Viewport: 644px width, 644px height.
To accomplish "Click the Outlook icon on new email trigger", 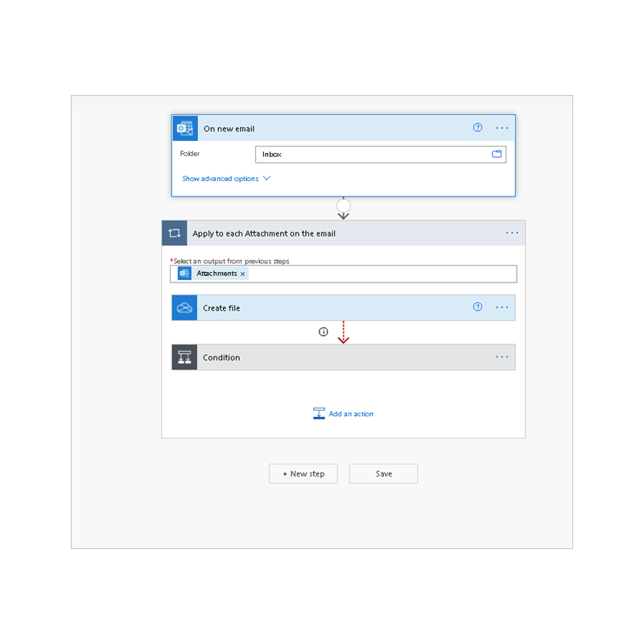I will point(185,128).
